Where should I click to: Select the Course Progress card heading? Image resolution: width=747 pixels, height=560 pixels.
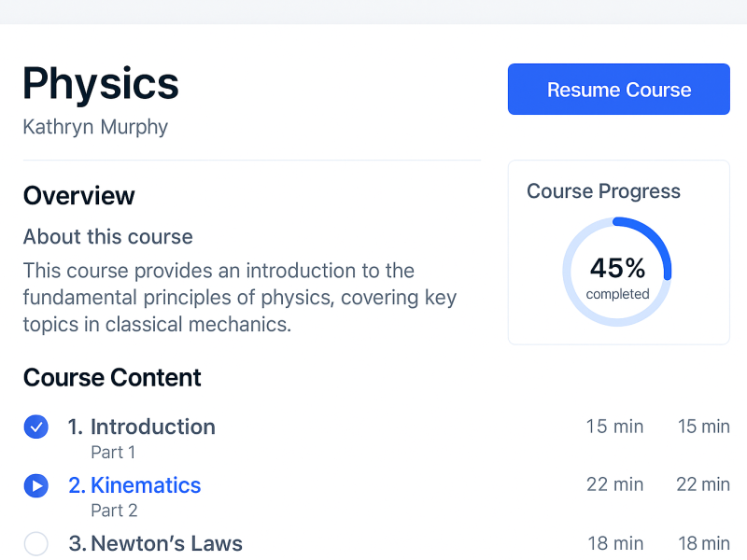pyautogui.click(x=603, y=191)
